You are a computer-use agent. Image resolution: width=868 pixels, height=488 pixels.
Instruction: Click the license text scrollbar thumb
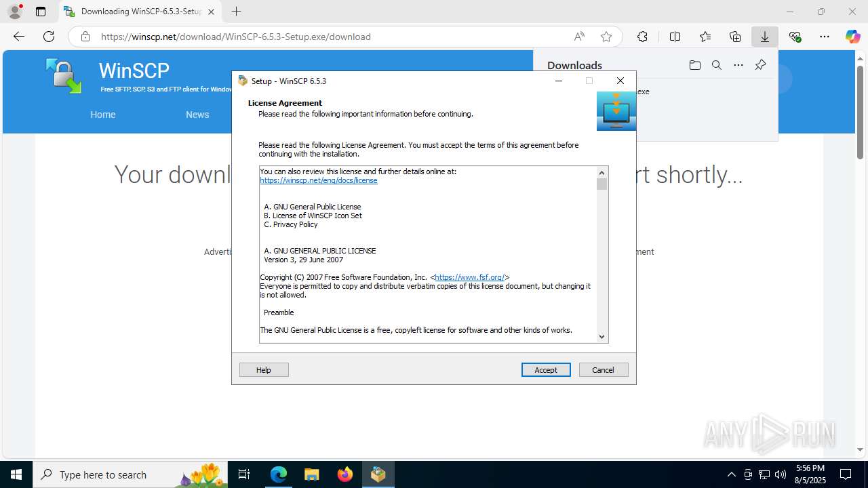[x=601, y=184]
